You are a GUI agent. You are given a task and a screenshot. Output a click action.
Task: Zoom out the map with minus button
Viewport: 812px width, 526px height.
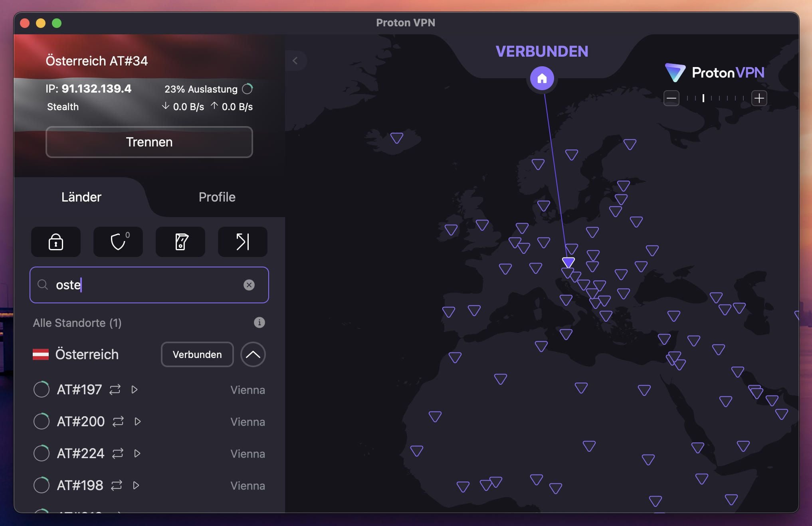[x=671, y=98]
